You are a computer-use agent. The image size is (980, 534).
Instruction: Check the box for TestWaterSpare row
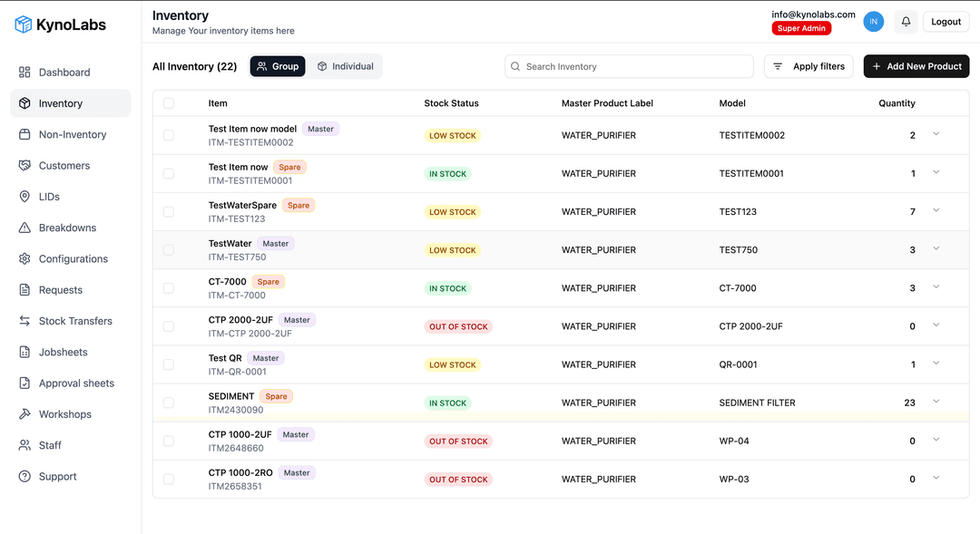[168, 212]
